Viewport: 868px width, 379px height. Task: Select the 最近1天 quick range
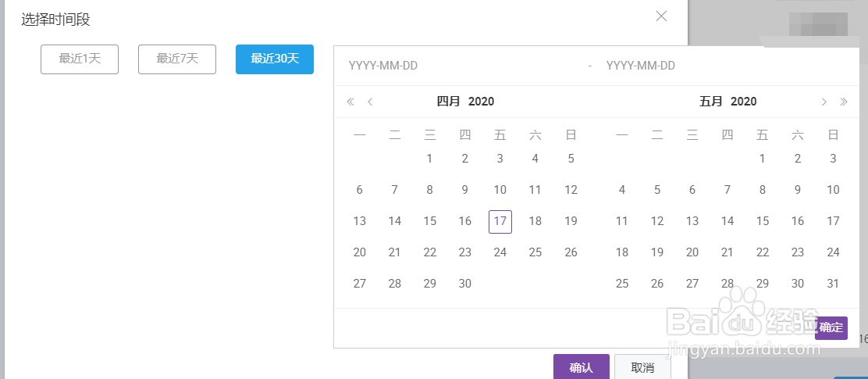(80, 59)
